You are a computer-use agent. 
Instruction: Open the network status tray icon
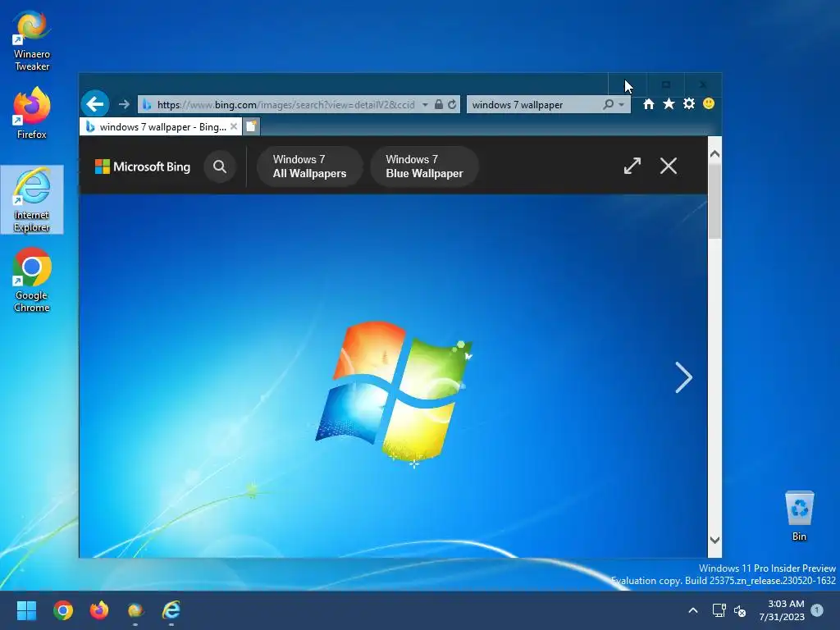(x=719, y=610)
